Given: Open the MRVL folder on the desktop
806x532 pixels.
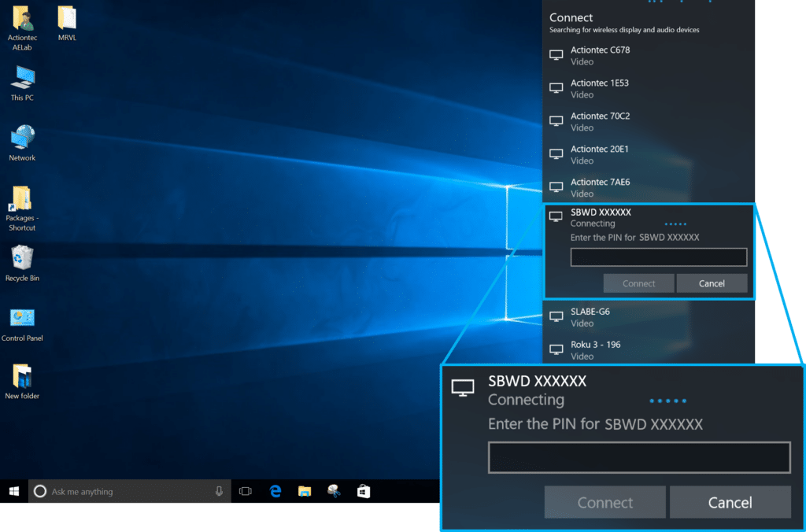Looking at the screenshot, I should click(x=67, y=23).
